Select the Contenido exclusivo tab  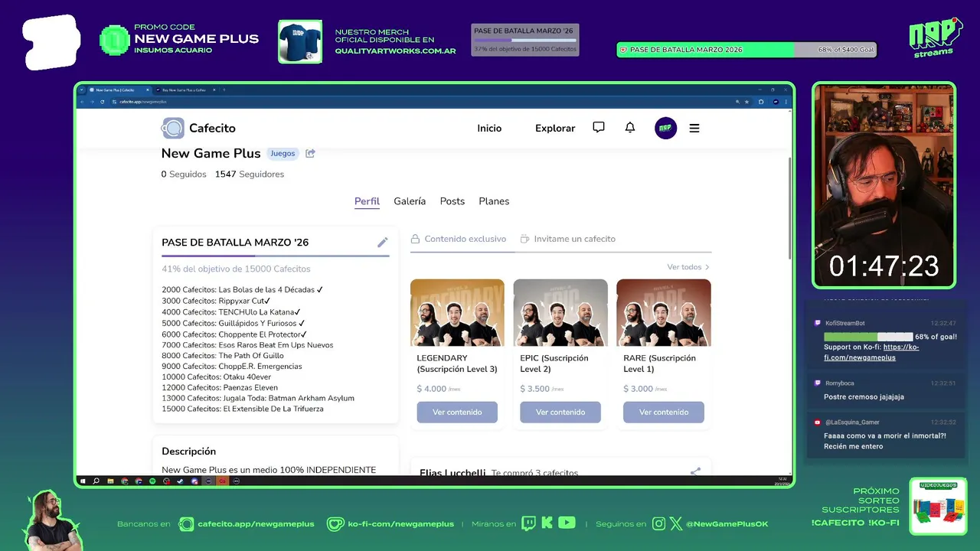(459, 239)
